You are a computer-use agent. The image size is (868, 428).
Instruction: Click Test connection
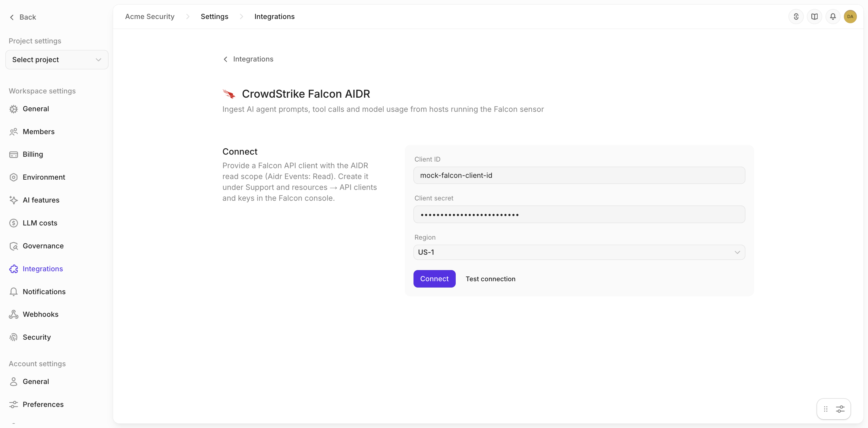pos(490,279)
